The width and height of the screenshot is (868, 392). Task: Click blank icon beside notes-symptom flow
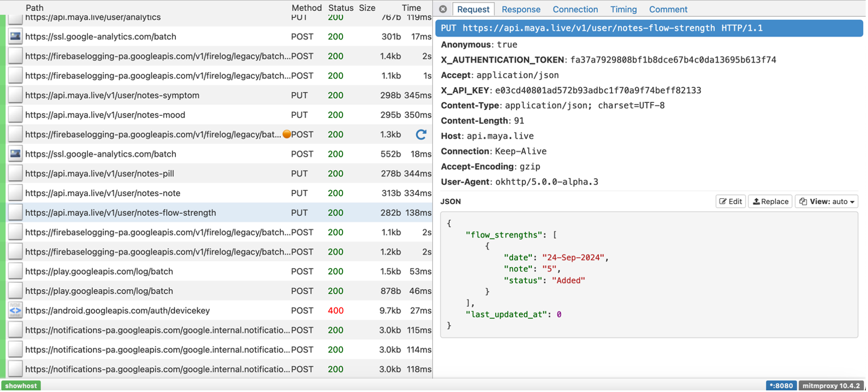[x=15, y=95]
